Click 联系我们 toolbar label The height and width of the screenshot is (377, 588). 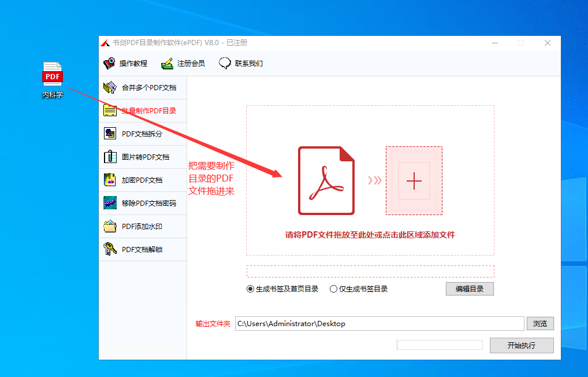click(248, 64)
